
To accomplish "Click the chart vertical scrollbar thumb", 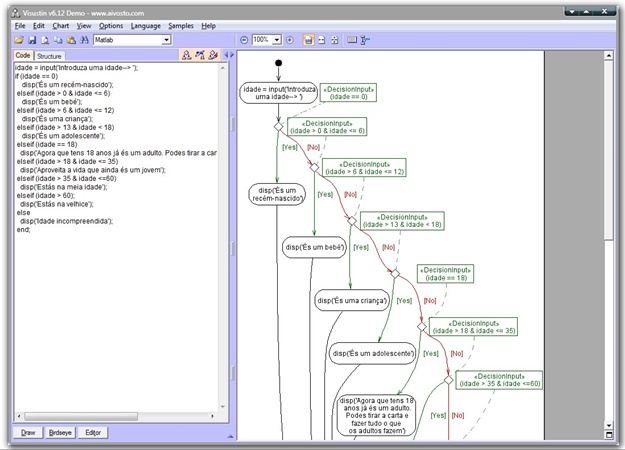I will (609, 150).
